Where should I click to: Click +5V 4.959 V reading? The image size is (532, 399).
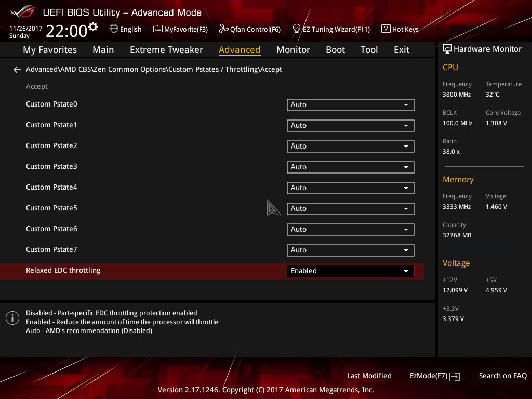(x=496, y=290)
